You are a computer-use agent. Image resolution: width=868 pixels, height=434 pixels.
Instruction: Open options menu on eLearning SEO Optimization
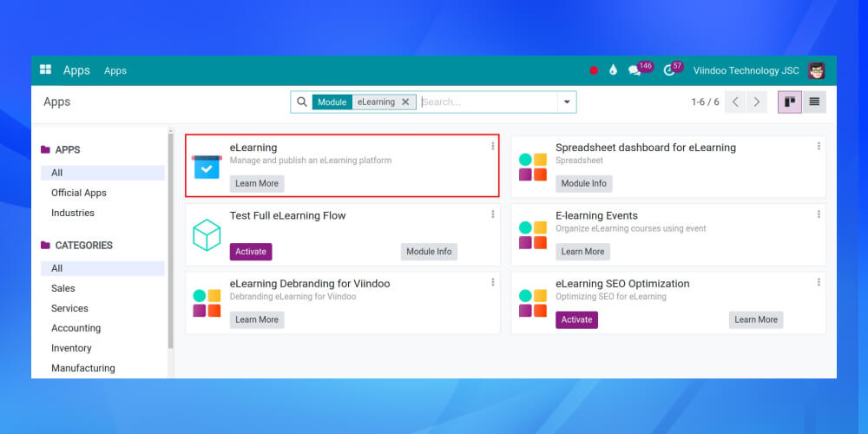(x=819, y=282)
